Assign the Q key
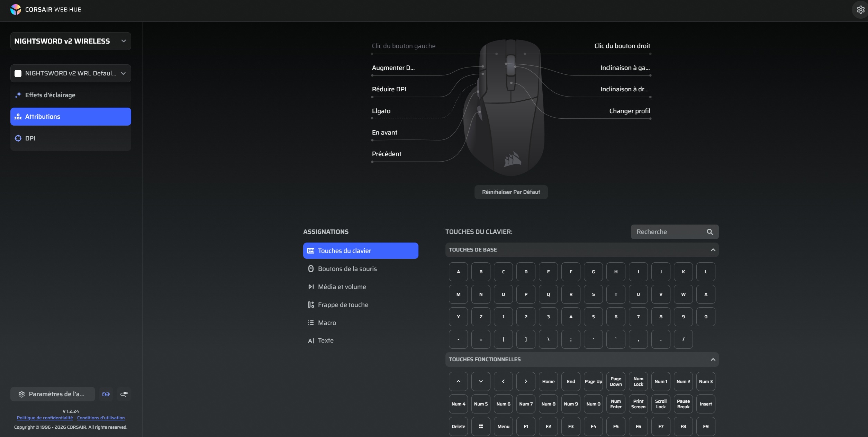 point(548,294)
